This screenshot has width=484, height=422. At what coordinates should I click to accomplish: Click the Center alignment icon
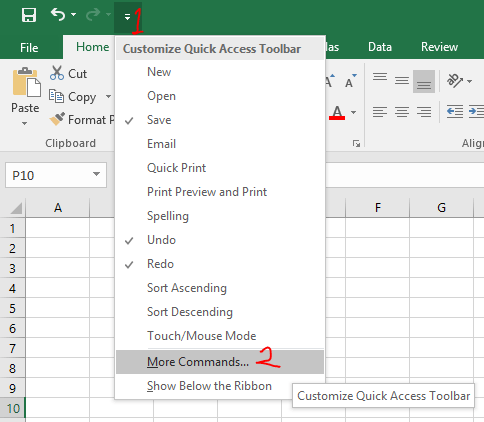point(402,112)
